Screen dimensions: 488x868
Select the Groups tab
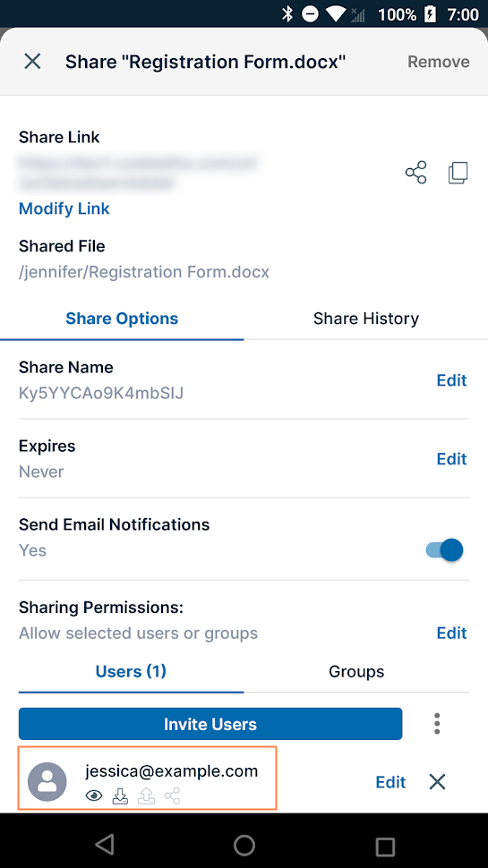356,671
